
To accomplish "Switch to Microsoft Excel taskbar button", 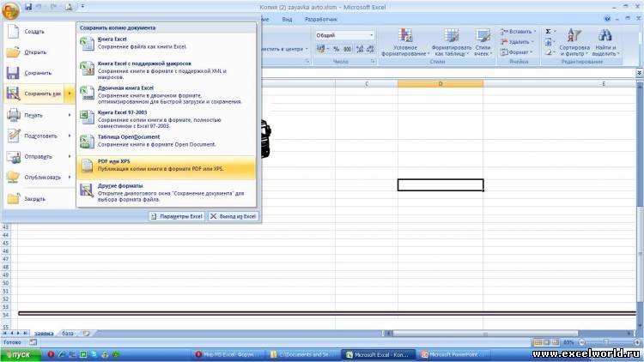I will tap(378, 354).
